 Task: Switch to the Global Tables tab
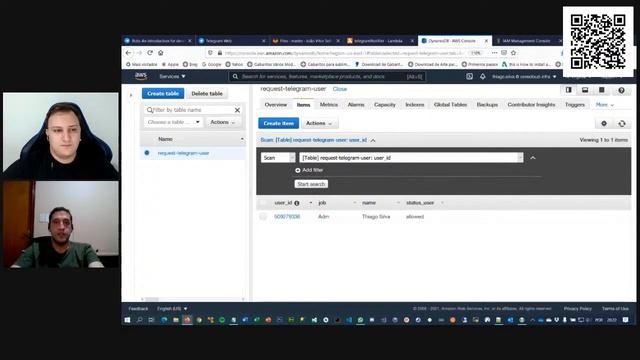(450, 105)
